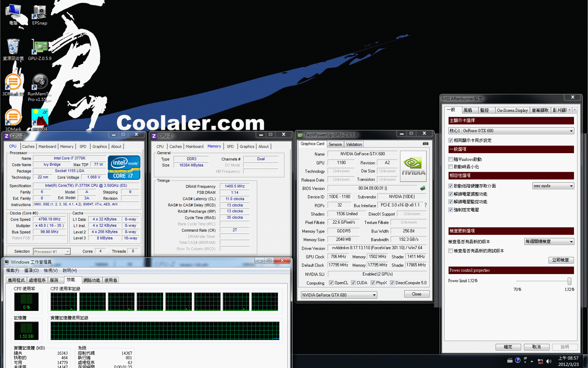Image resolution: width=588 pixels, height=368 pixels.
Task: Show hidden tray icons arrow
Action: pyautogui.click(x=532, y=361)
